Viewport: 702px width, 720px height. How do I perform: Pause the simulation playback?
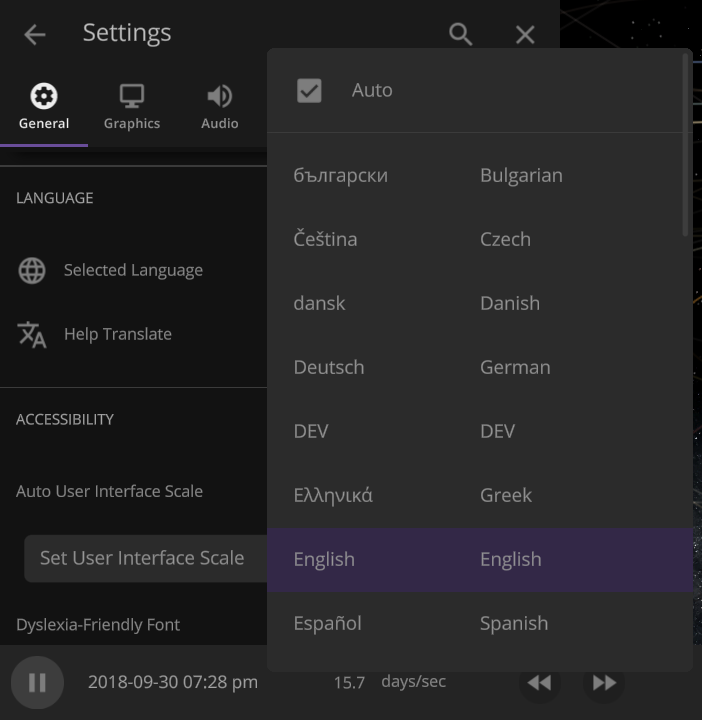[x=37, y=682]
